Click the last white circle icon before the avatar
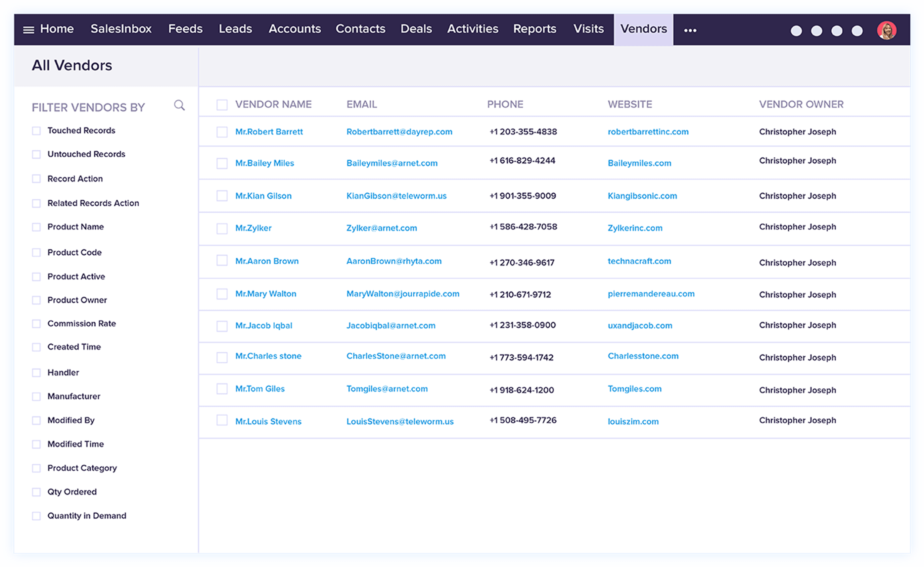 pyautogui.click(x=857, y=31)
